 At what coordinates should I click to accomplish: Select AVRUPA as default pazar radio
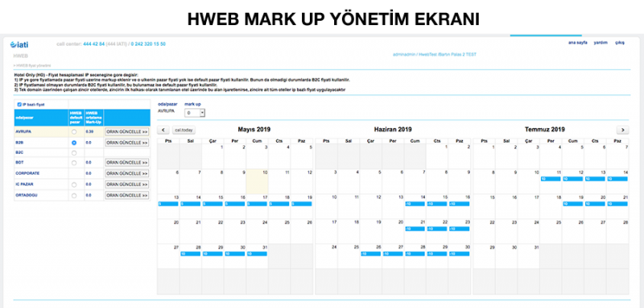(74, 132)
